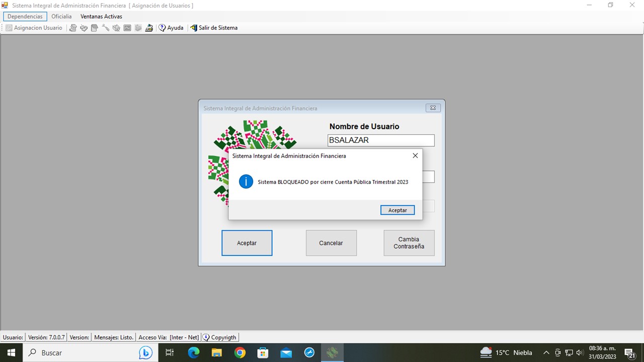
Task: Expand the hidden system tray icons
Action: tap(546, 353)
